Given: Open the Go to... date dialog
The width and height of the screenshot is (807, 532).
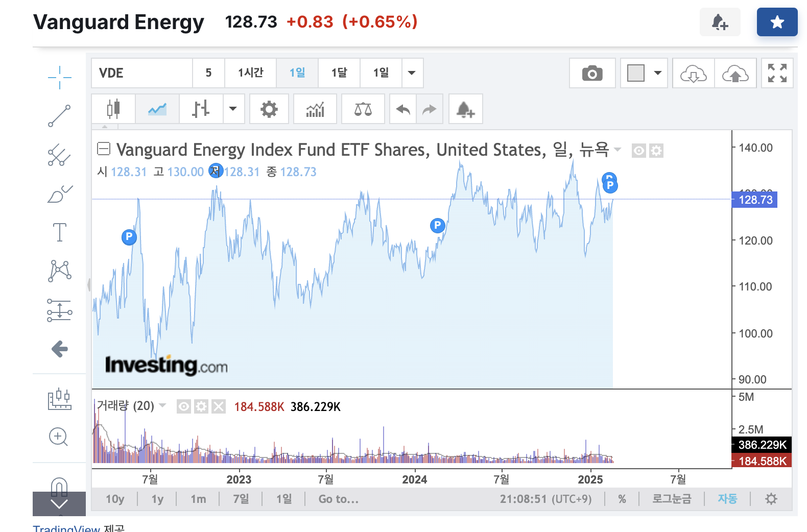Looking at the screenshot, I should click(x=339, y=499).
